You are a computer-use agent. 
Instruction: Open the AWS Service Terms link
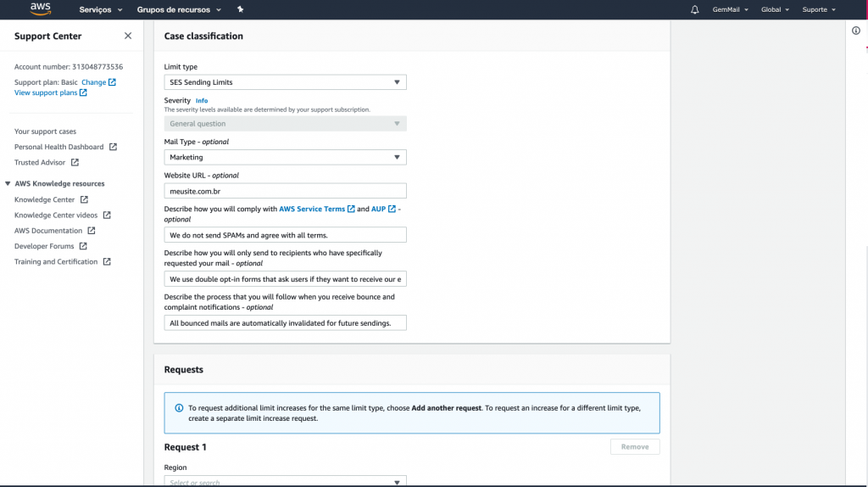(x=312, y=209)
